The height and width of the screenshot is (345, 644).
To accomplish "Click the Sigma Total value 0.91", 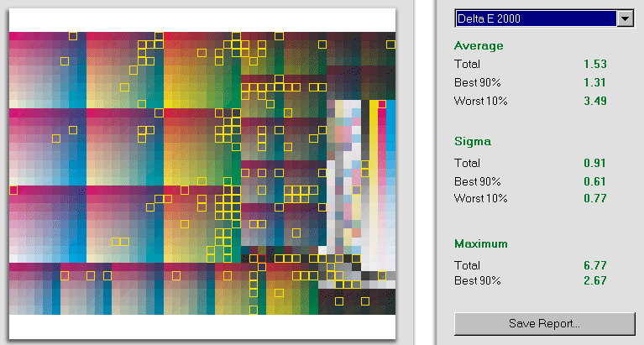I will coord(594,163).
